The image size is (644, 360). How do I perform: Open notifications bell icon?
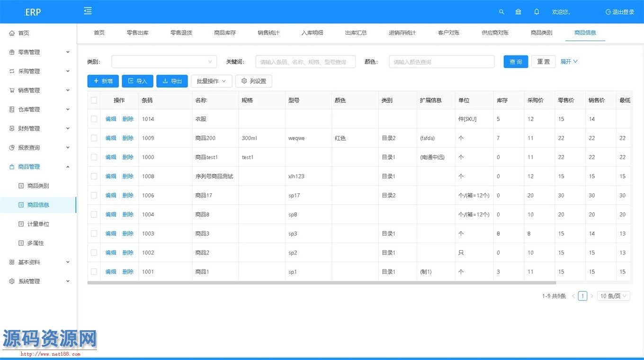tap(537, 12)
